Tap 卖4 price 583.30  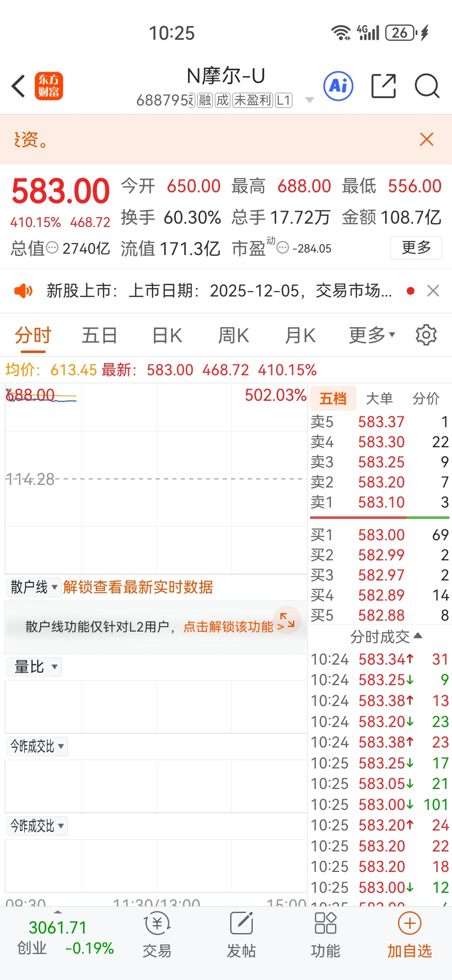[381, 442]
